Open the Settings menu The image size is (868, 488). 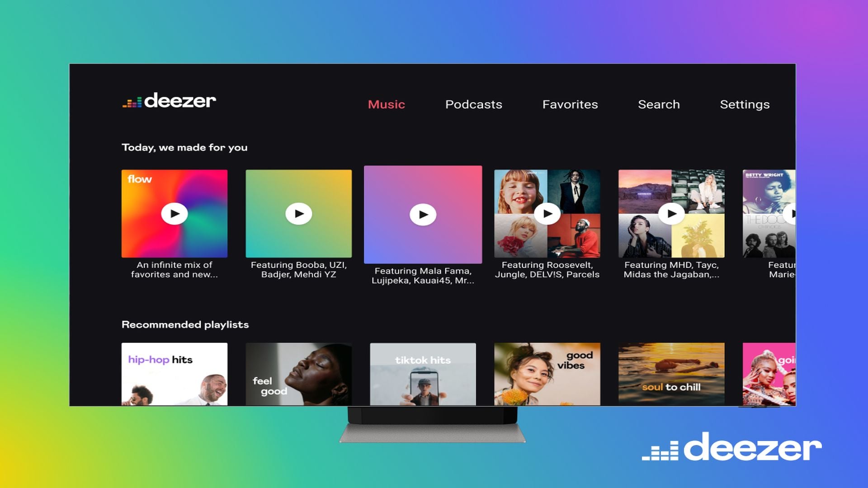[744, 104]
